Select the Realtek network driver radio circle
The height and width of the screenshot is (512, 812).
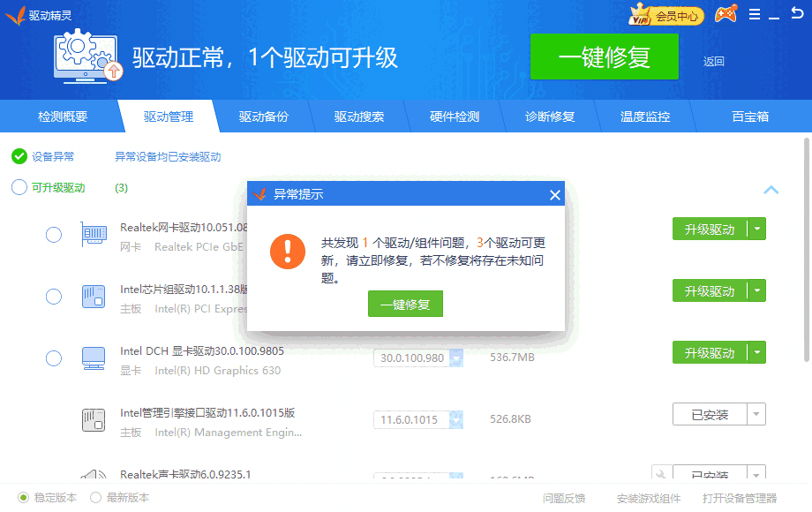pyautogui.click(x=53, y=234)
